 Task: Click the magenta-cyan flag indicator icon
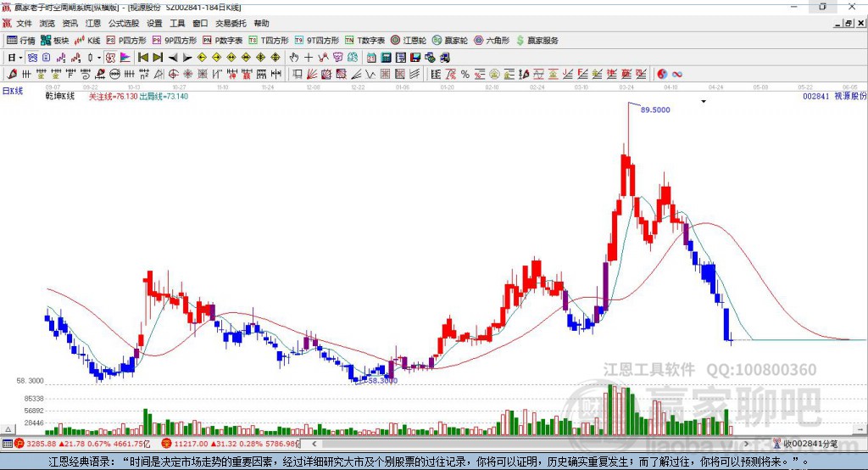coord(125,58)
